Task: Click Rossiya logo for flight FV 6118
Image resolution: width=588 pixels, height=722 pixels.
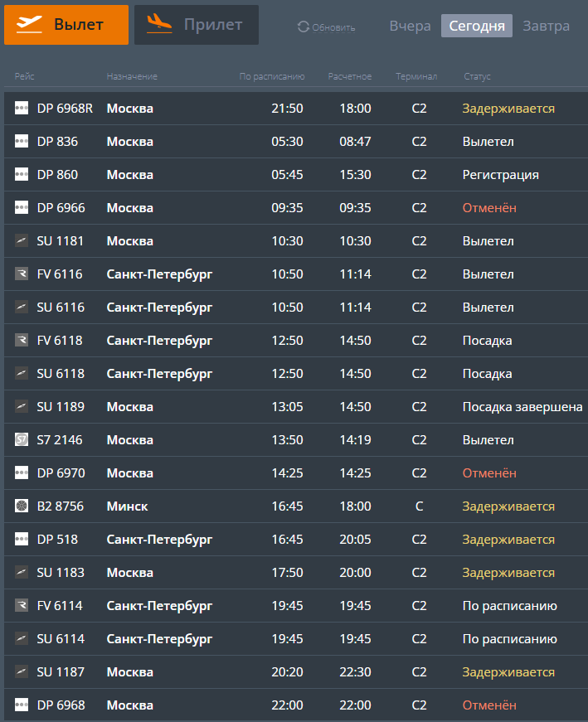Action: point(22,341)
